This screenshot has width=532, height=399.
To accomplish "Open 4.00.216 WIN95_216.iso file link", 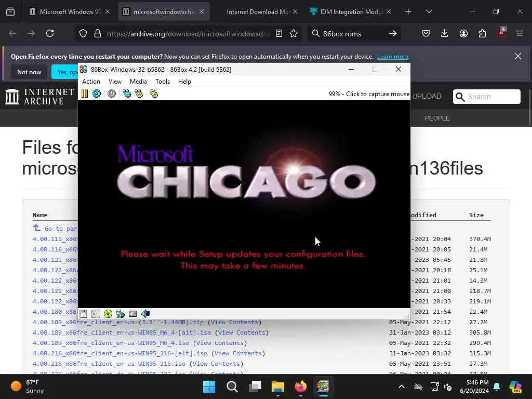I will [x=109, y=364].
